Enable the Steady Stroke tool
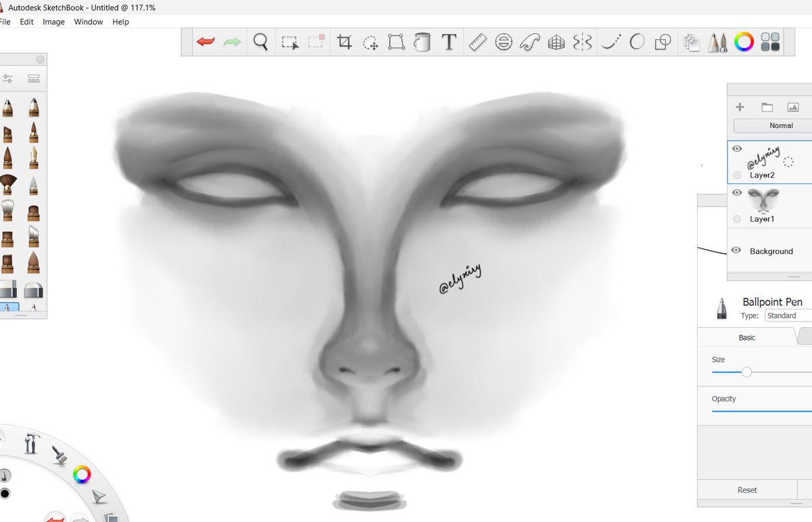The image size is (812, 522). (612, 42)
